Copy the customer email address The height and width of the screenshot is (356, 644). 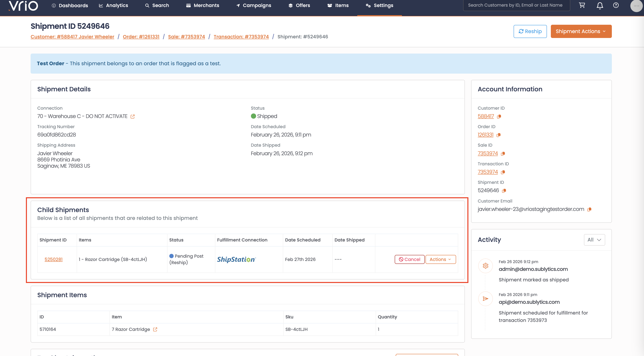589,209
